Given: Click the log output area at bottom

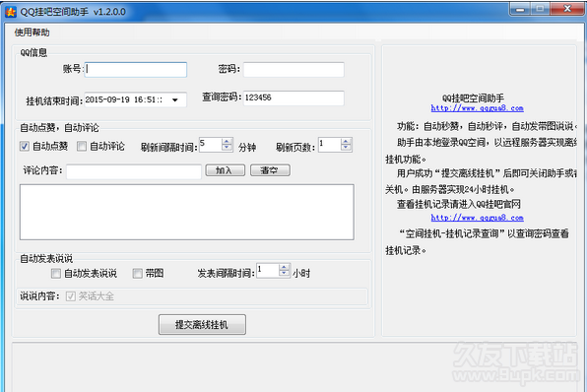Looking at the screenshot, I should (295, 367).
